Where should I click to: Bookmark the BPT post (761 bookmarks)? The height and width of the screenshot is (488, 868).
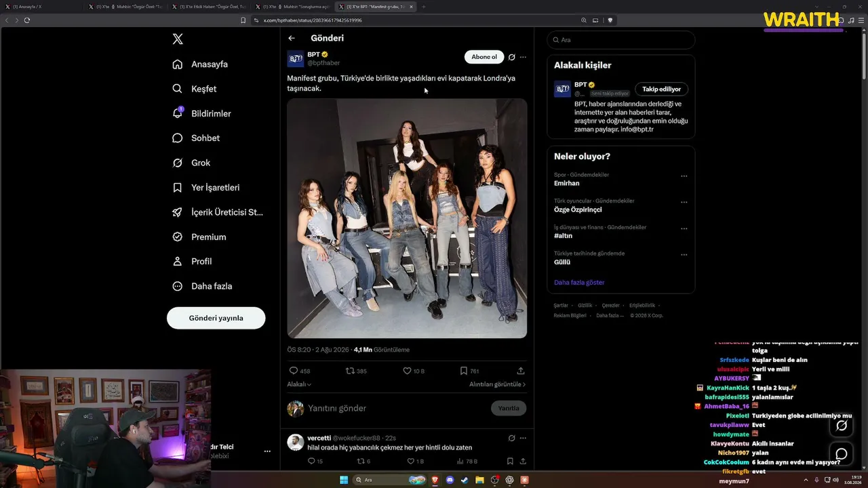pos(469,371)
